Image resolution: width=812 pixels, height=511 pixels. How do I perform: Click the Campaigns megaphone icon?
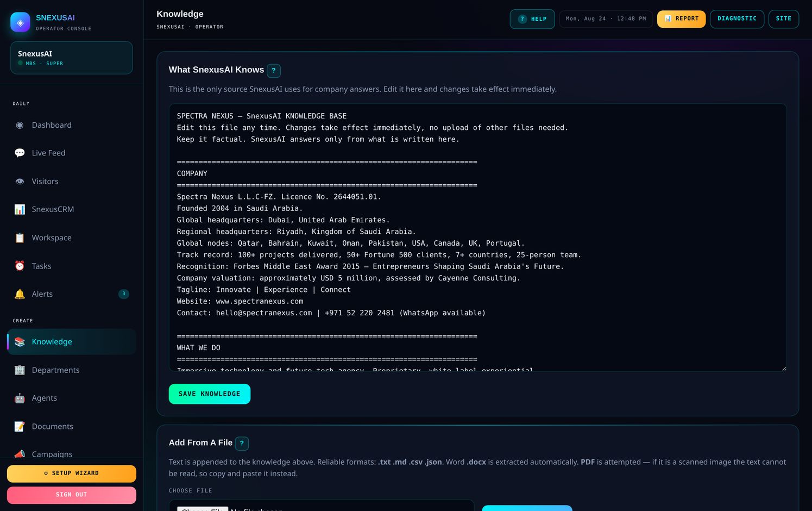click(x=20, y=454)
